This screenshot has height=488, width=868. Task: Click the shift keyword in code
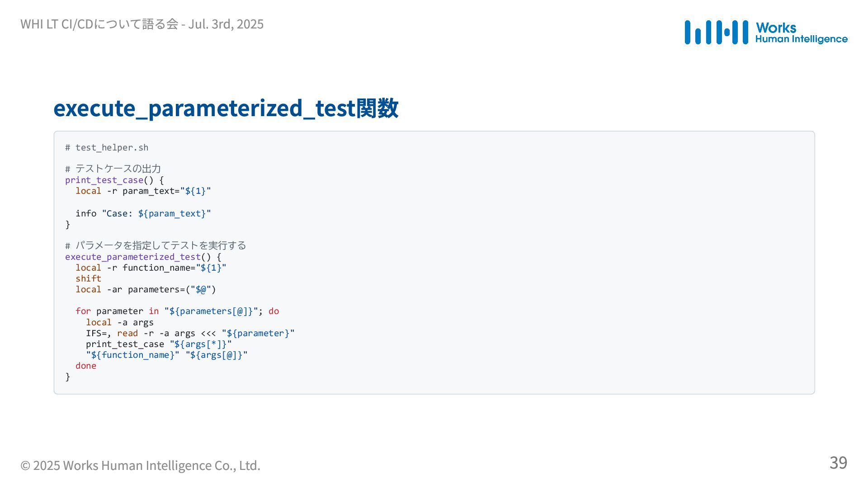[89, 279]
